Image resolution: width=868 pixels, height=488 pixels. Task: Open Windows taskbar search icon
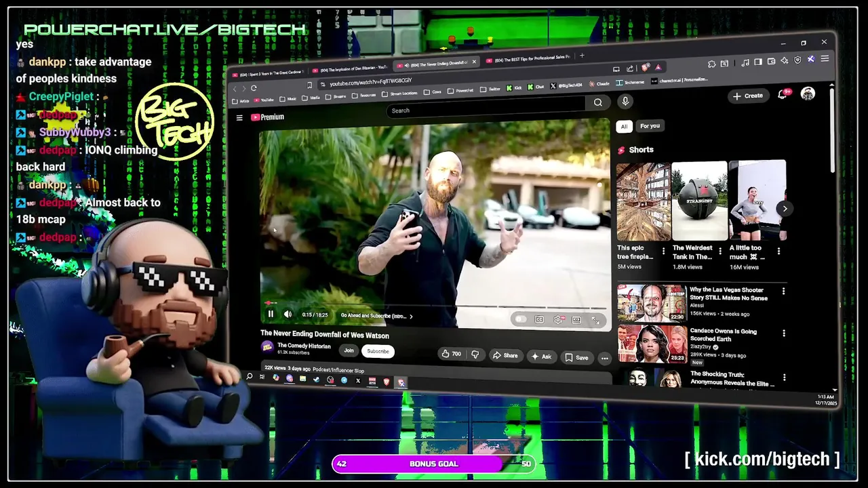[250, 376]
